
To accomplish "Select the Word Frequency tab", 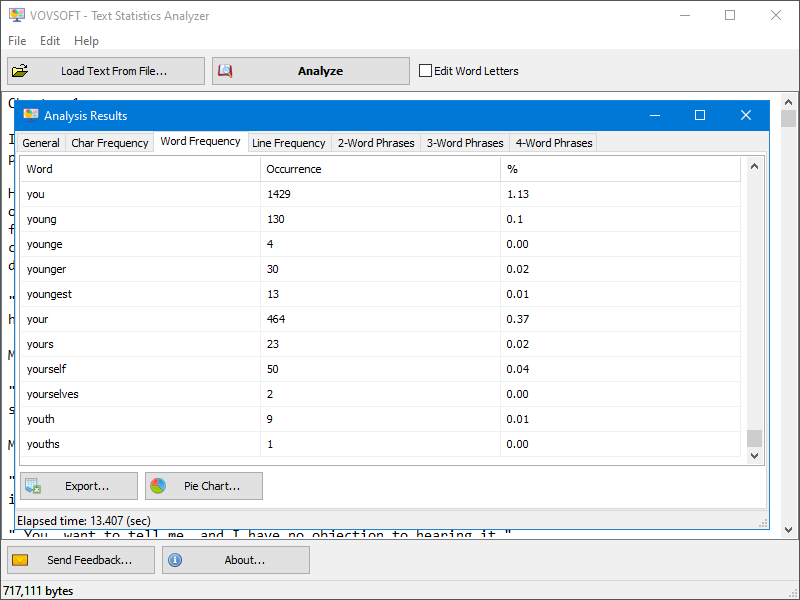I will click(201, 141).
